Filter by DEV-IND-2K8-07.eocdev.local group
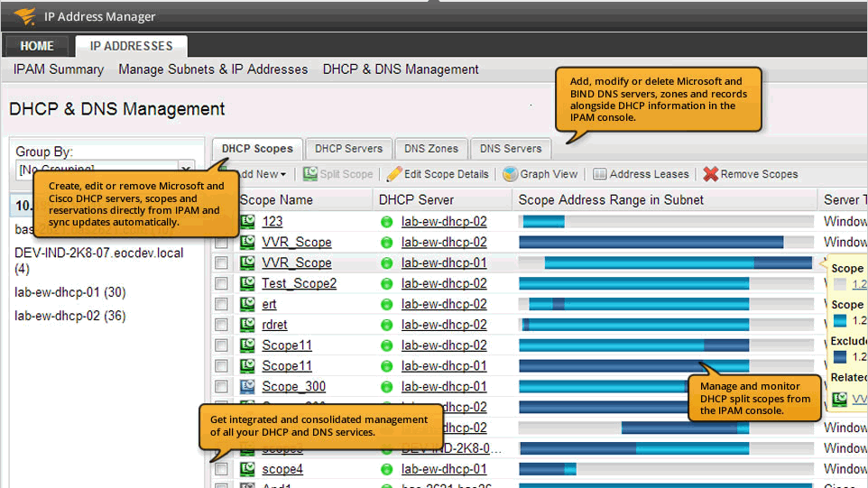Image resolution: width=868 pixels, height=488 pixels. [98, 261]
